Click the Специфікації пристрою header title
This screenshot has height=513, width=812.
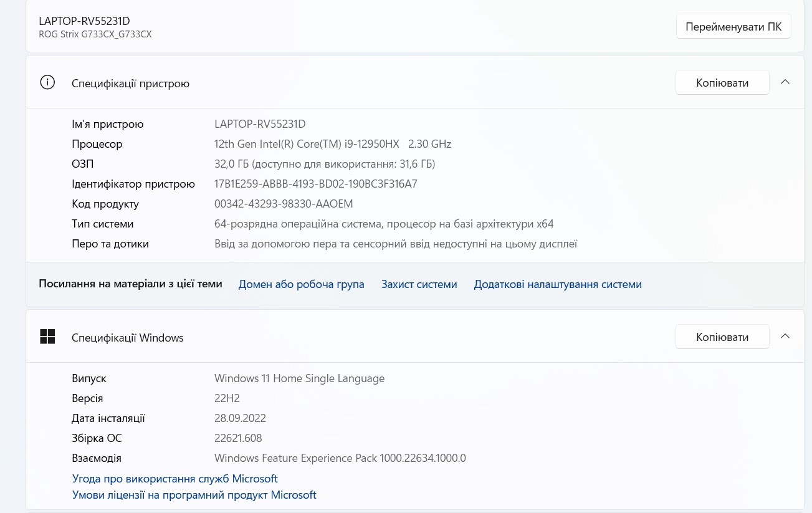[130, 83]
